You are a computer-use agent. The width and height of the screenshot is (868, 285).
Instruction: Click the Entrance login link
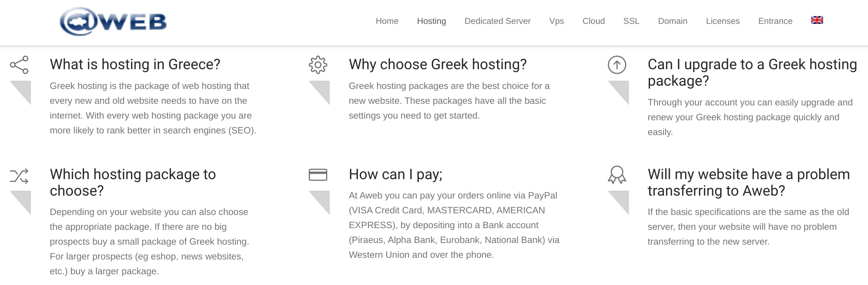[775, 21]
